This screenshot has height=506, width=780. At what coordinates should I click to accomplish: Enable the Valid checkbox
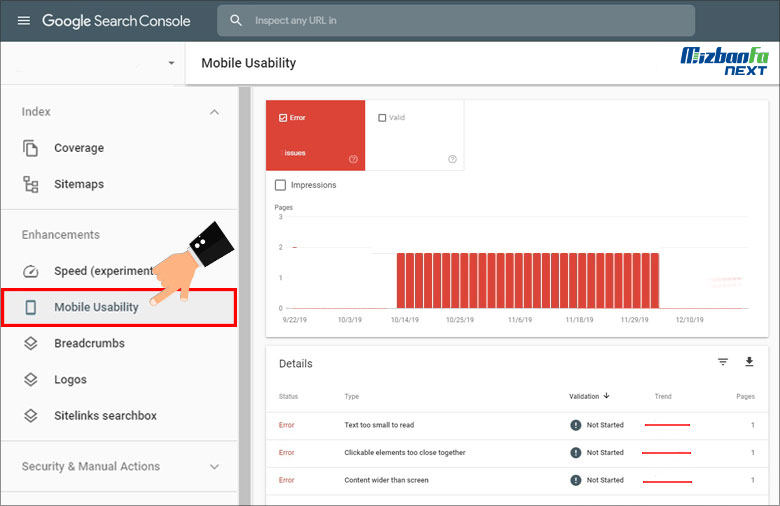382,118
